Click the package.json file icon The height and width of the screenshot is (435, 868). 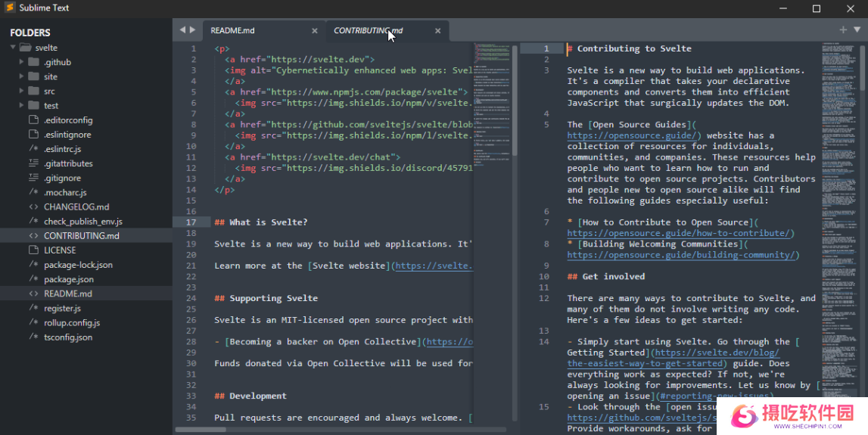coord(34,279)
